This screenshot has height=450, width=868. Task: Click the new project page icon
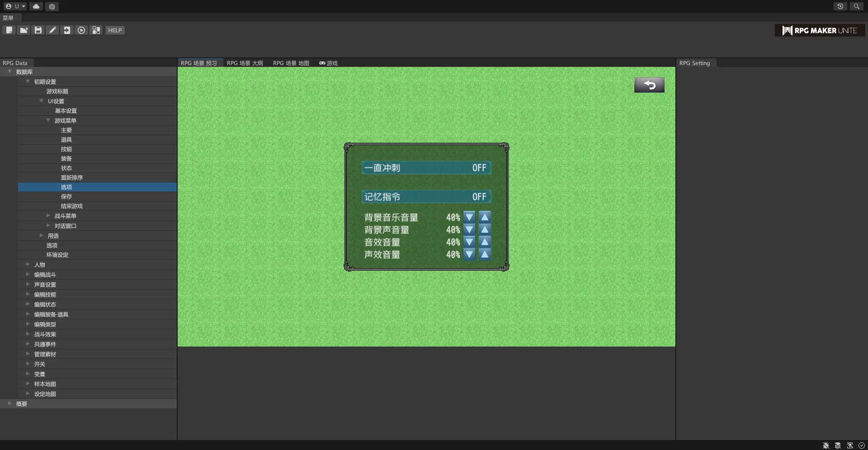(9, 30)
